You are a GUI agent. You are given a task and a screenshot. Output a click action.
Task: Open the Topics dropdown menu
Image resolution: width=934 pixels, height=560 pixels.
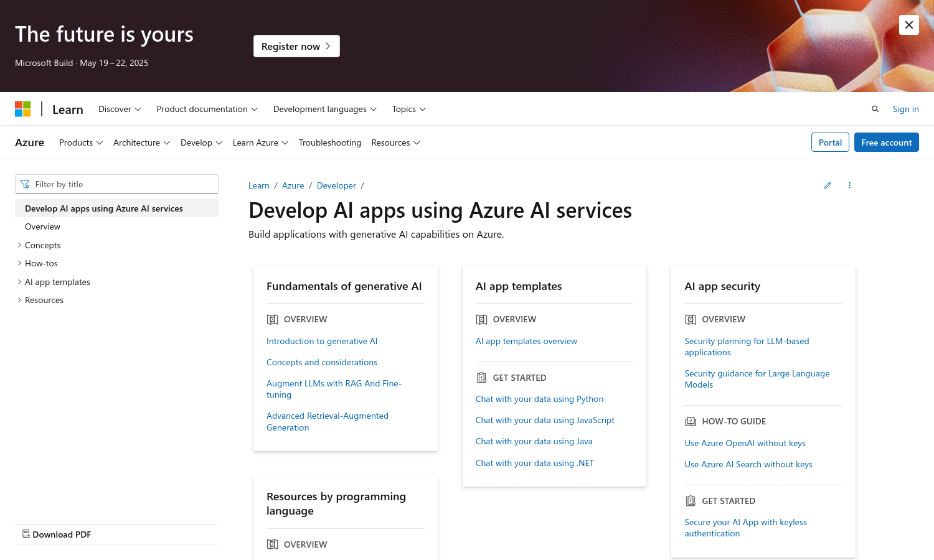(x=408, y=109)
